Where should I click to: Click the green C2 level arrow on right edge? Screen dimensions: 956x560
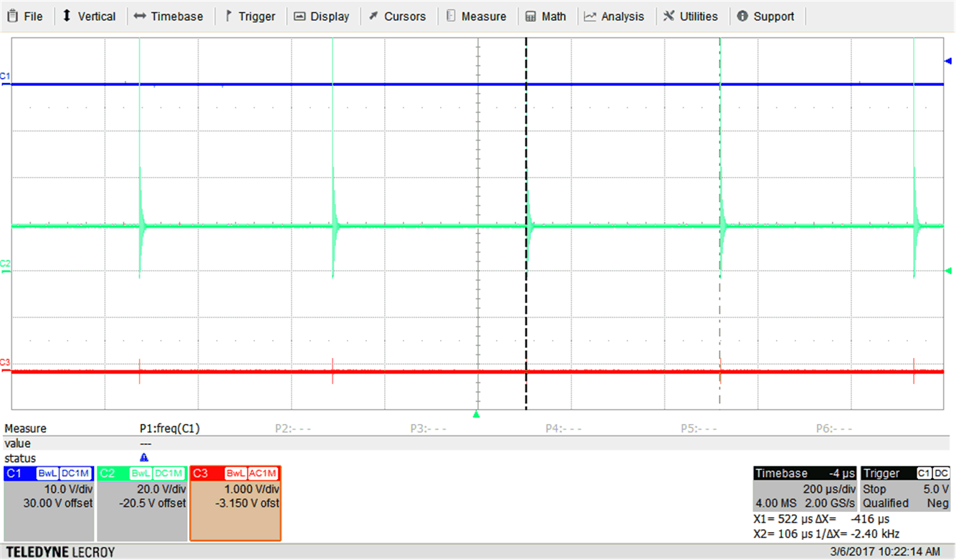[x=948, y=271]
